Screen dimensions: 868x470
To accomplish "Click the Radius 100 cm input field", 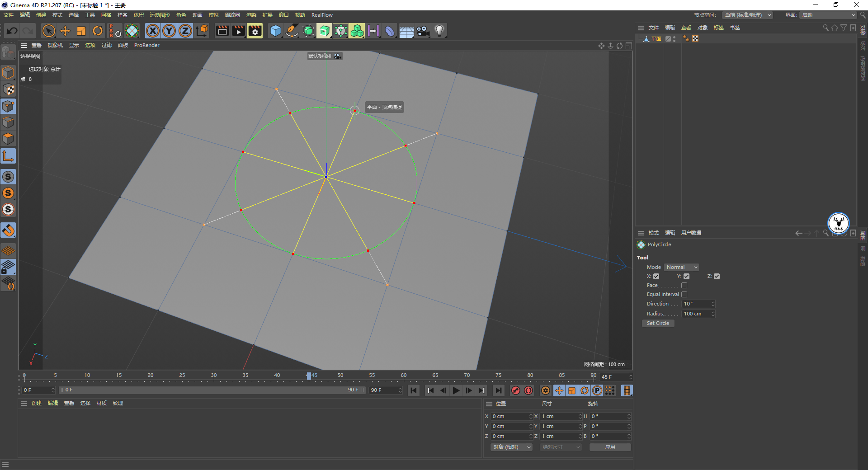I will click(x=696, y=314).
